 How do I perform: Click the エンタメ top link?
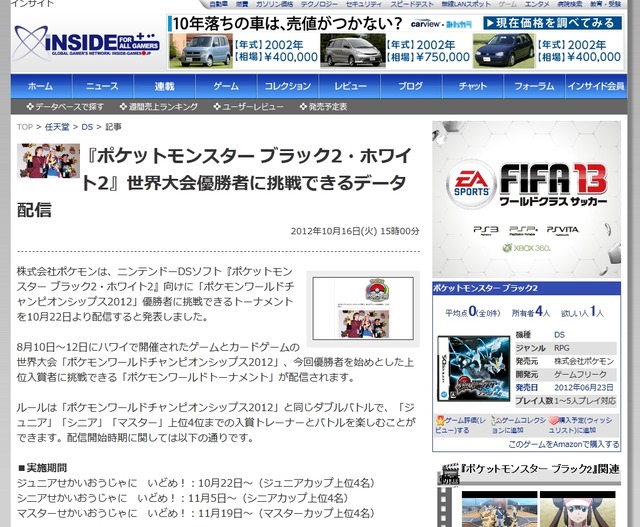[x=537, y=4]
